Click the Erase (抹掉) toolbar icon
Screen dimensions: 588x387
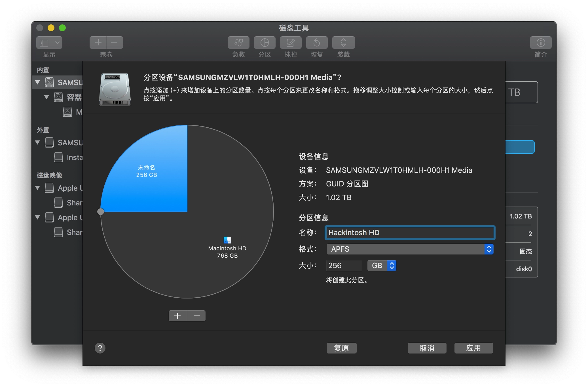coord(291,43)
